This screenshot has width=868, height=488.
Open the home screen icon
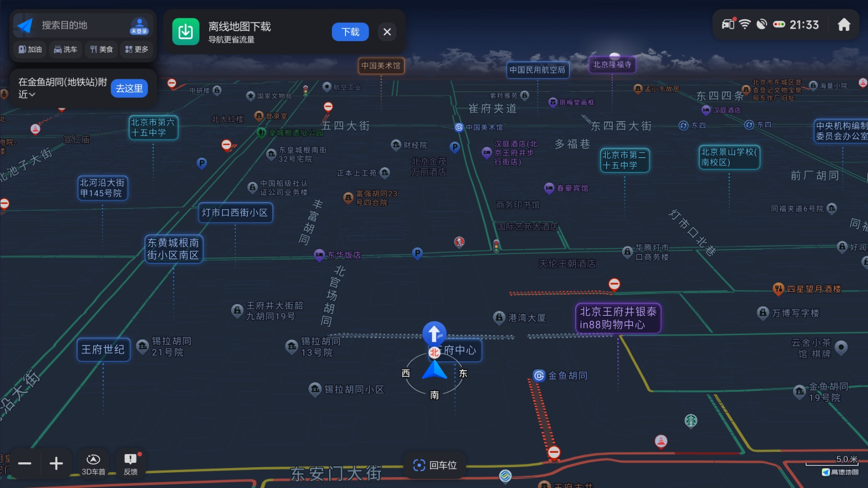[x=844, y=24]
